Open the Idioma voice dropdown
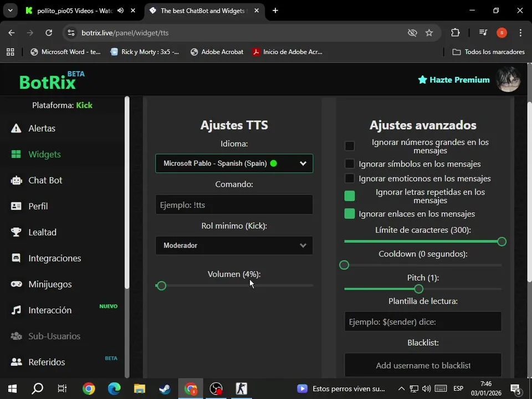 234,163
